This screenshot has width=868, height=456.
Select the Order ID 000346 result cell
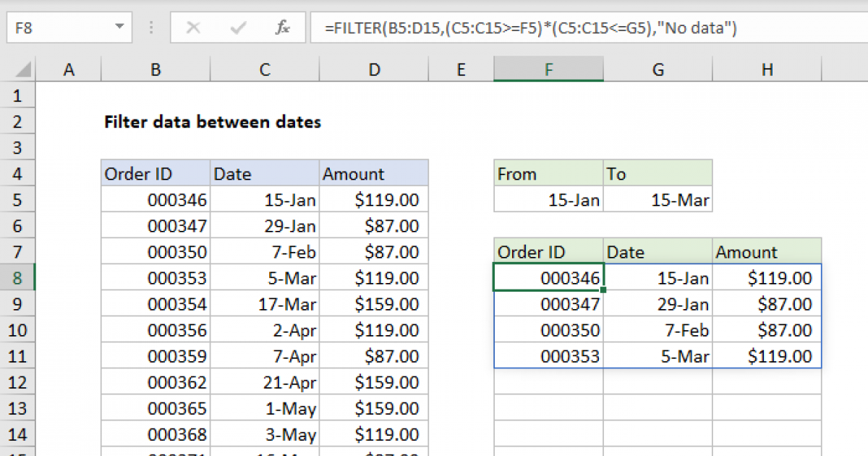tap(548, 277)
